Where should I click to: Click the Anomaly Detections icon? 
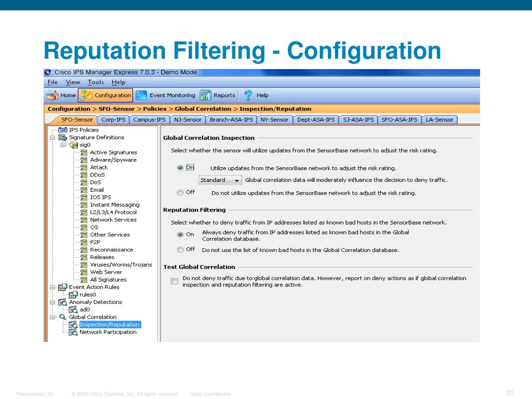62,302
